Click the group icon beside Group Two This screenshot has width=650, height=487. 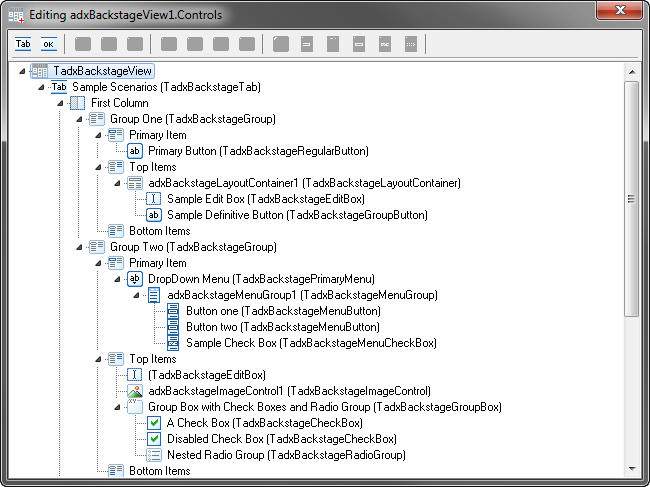click(97, 247)
